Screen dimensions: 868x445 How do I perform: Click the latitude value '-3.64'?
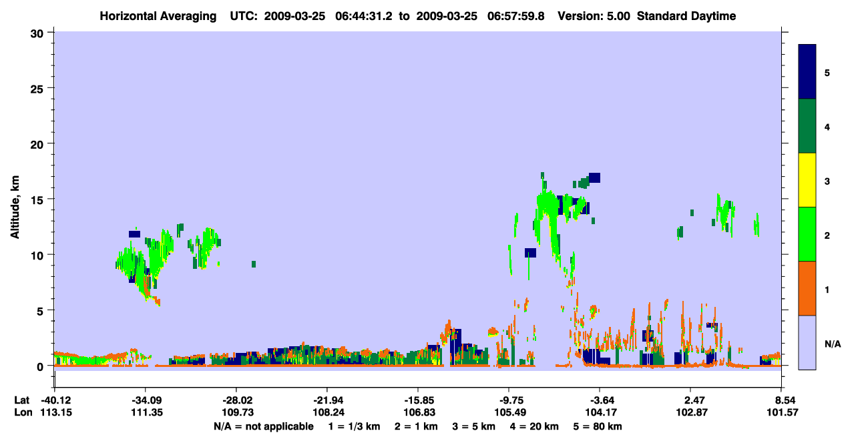click(600, 400)
